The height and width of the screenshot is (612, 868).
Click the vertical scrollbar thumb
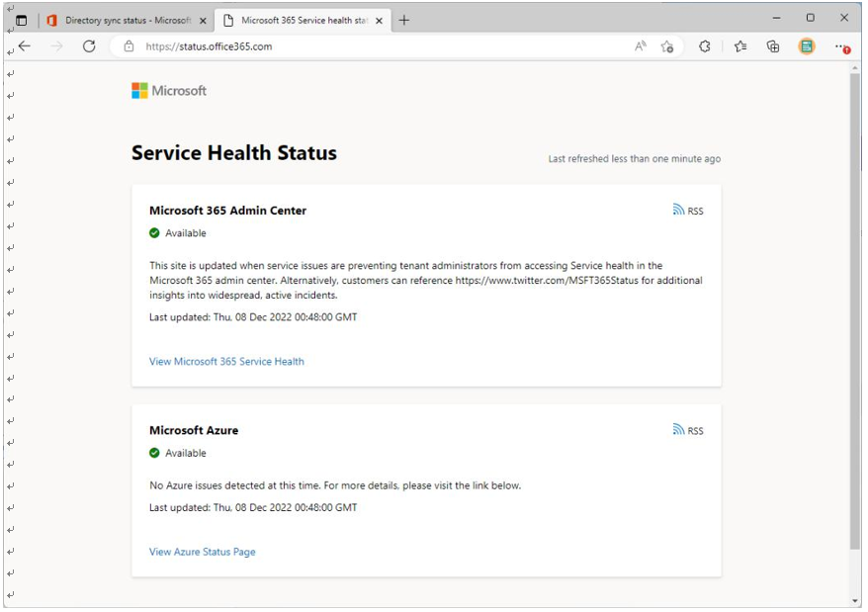[855, 310]
